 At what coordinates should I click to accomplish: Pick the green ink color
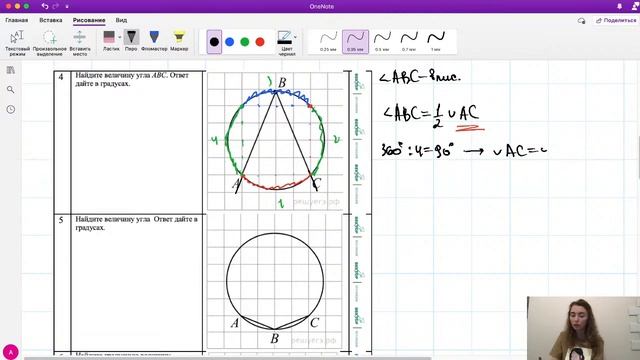click(245, 42)
